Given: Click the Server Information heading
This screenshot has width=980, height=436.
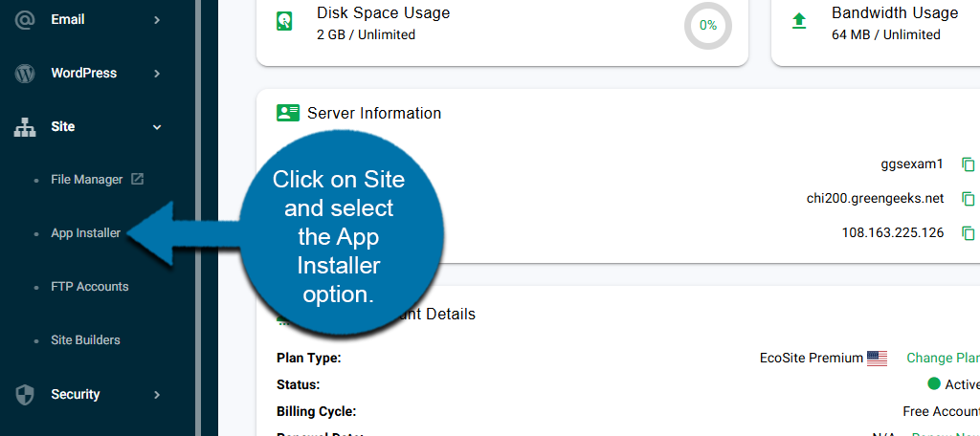Looking at the screenshot, I should [x=374, y=113].
